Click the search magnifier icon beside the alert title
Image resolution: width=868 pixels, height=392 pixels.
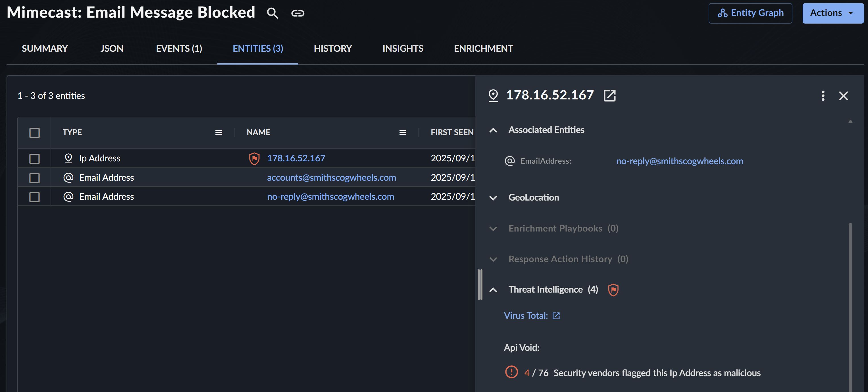pos(272,13)
